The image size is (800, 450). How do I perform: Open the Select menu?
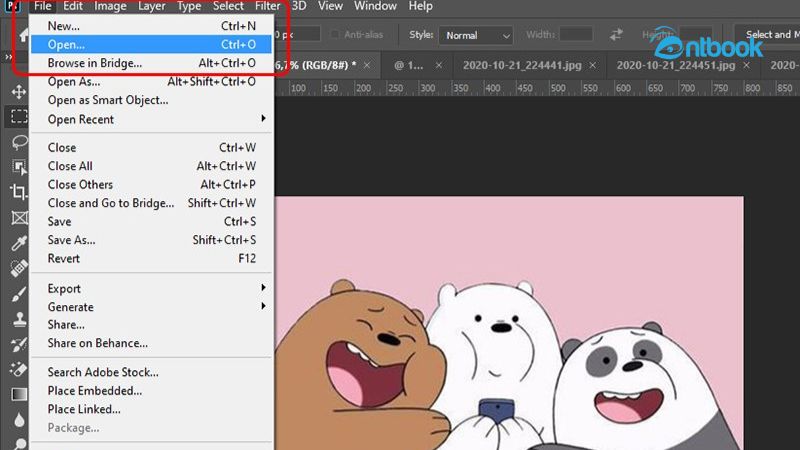tap(228, 6)
